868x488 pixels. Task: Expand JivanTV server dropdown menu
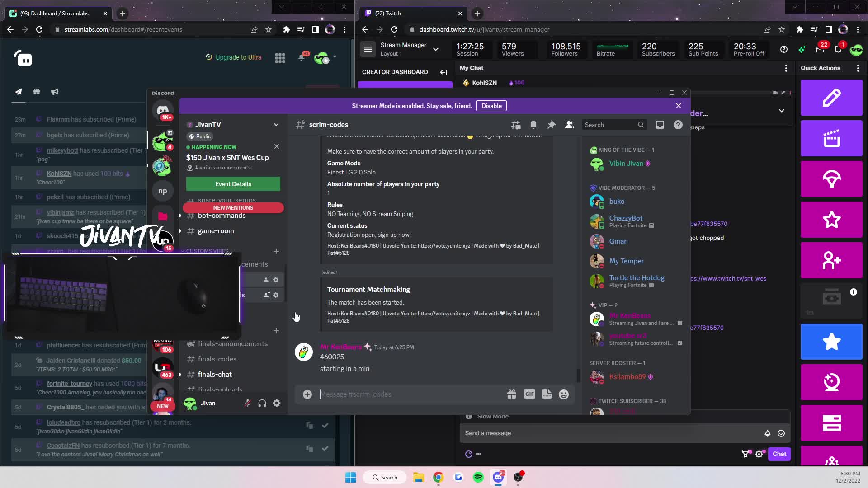click(x=276, y=125)
